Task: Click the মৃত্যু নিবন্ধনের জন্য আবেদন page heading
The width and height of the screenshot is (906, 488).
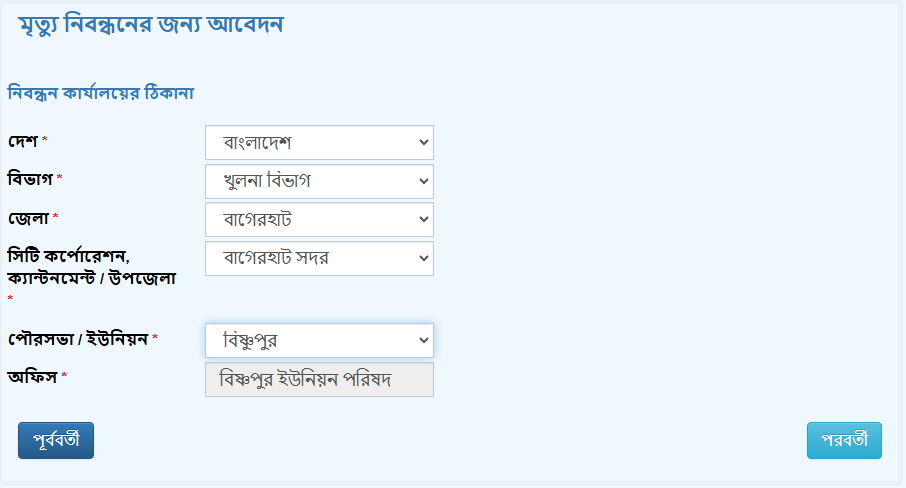Action: pos(151,25)
